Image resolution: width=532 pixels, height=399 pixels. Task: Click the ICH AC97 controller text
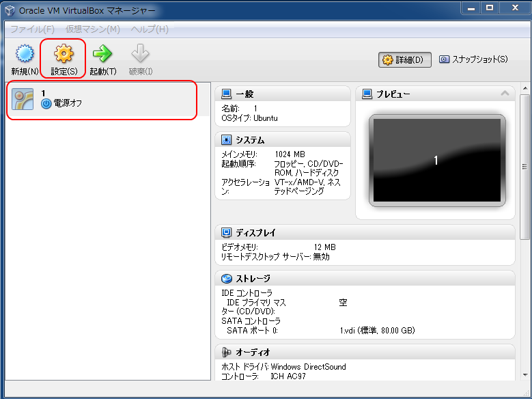coord(288,376)
